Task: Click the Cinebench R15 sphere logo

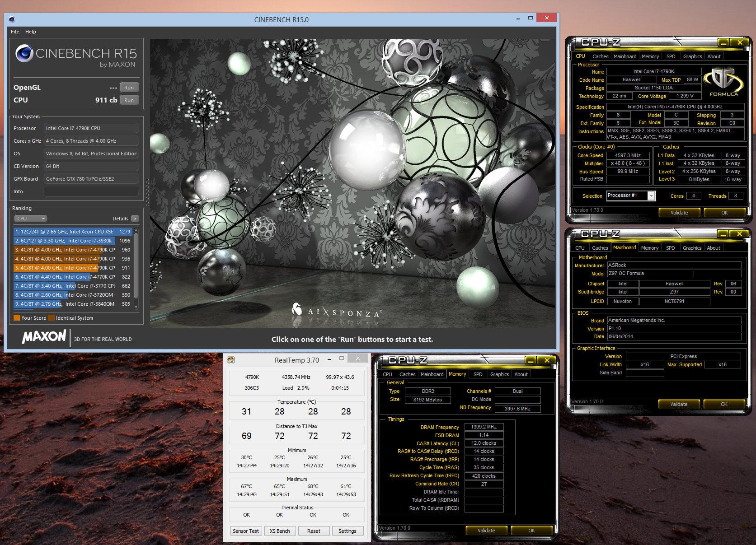Action: [24, 54]
